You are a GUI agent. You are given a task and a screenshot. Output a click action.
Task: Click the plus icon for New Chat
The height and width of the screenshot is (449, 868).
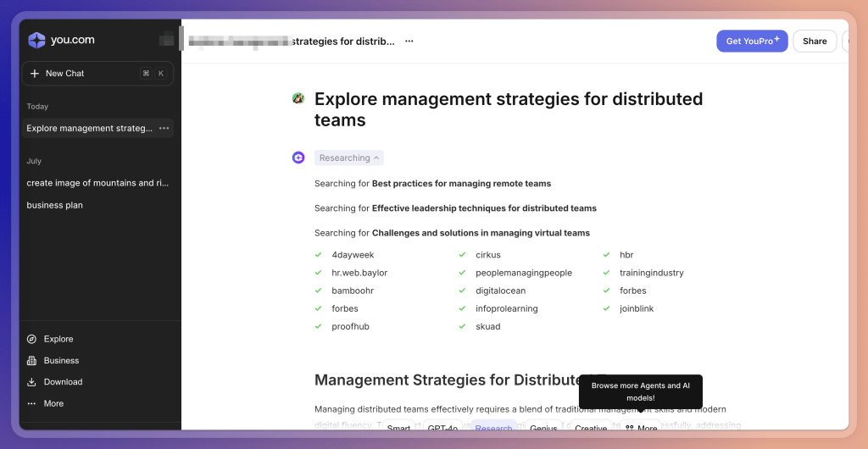pos(35,74)
